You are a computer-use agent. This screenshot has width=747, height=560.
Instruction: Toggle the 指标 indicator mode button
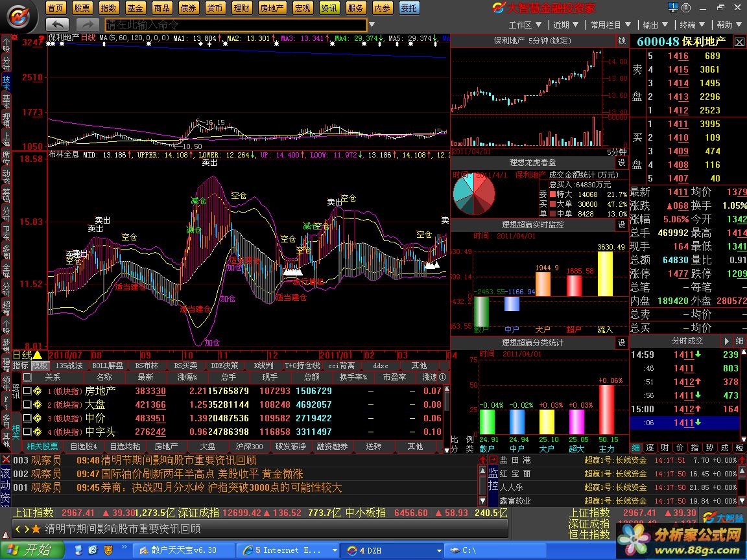pos(21,366)
